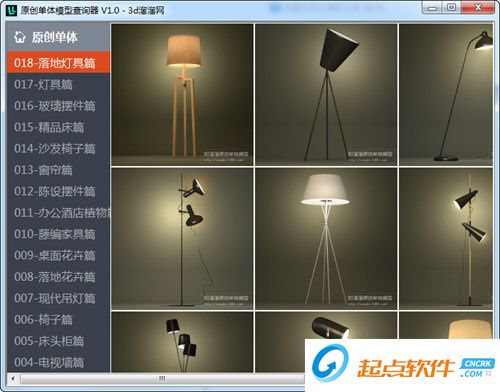This screenshot has width=500, height=392.
Task: Open the 原创单体 header label
Action: [55, 37]
